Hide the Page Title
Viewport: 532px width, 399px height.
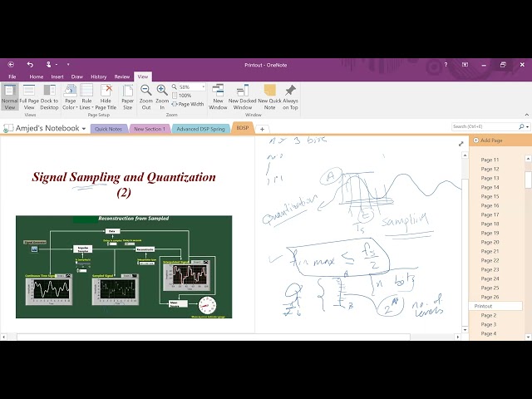point(106,97)
